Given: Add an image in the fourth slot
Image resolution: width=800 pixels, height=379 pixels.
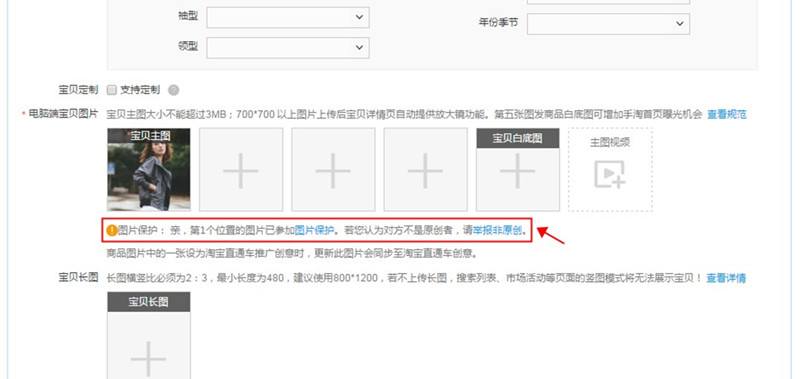Looking at the screenshot, I should [426, 169].
